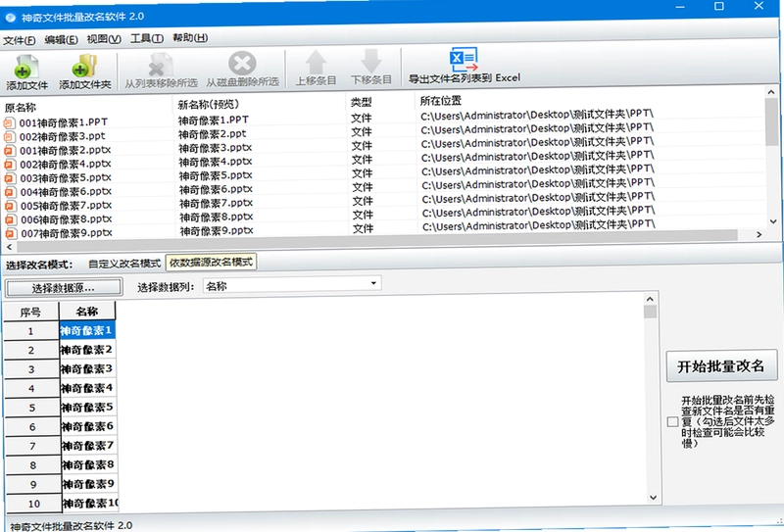Viewport: 784px width, 532px height.
Task: Click the file list horizontal scrollbar thumb
Action: [377, 241]
